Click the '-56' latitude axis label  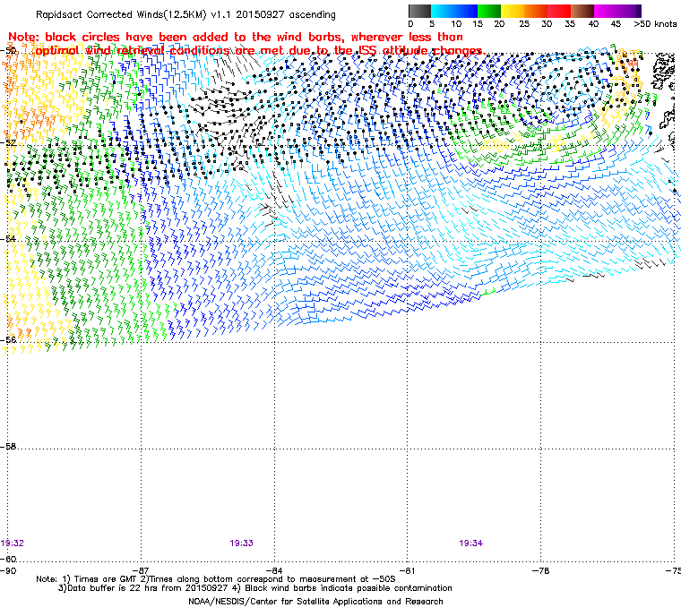pyautogui.click(x=9, y=340)
